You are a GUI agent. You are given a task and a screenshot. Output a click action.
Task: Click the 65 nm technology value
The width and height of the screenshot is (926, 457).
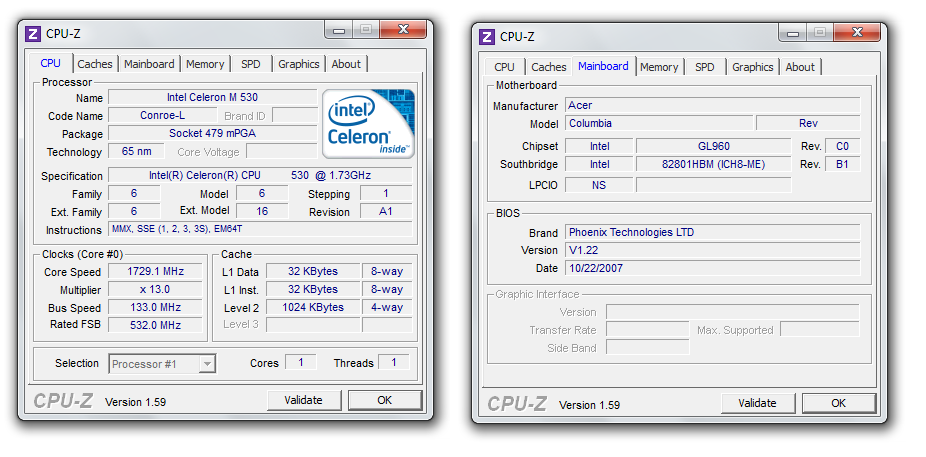point(136,151)
